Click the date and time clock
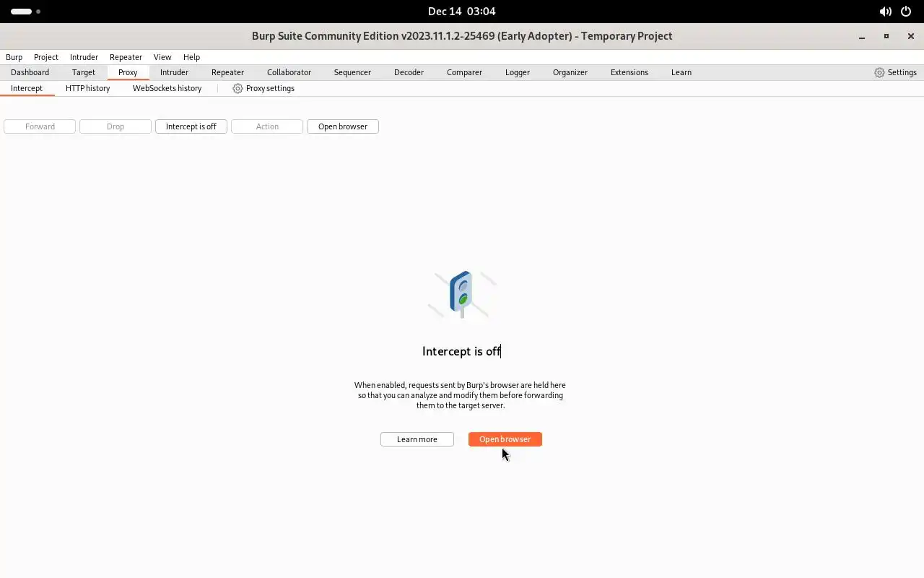Screen dimensions: 924x578 [461, 12]
